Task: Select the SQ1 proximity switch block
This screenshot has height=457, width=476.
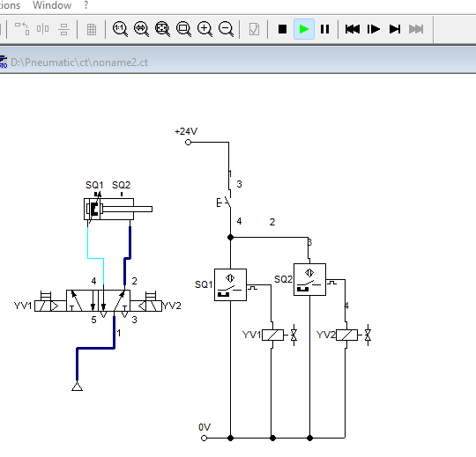Action: (230, 284)
